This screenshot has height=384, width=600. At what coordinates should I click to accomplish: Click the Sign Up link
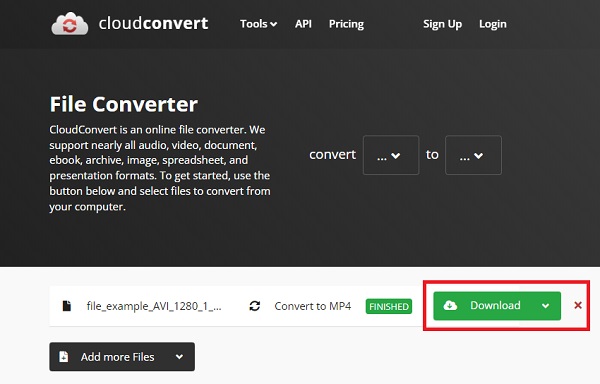[442, 24]
